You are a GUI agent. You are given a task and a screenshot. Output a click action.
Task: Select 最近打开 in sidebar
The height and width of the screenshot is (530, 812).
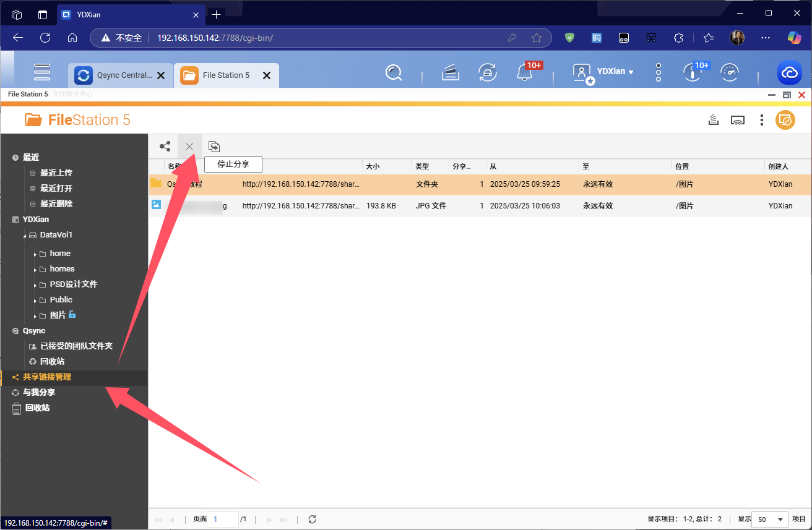pyautogui.click(x=56, y=189)
